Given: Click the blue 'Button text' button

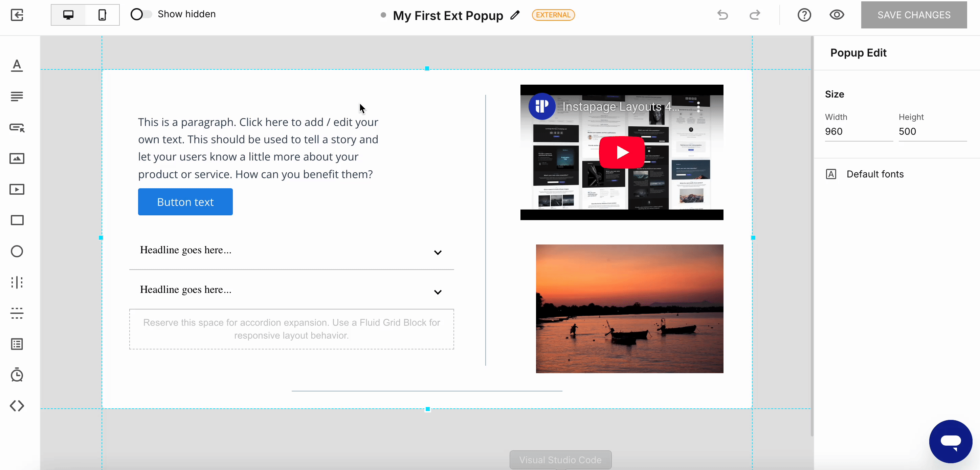Looking at the screenshot, I should click(x=185, y=202).
